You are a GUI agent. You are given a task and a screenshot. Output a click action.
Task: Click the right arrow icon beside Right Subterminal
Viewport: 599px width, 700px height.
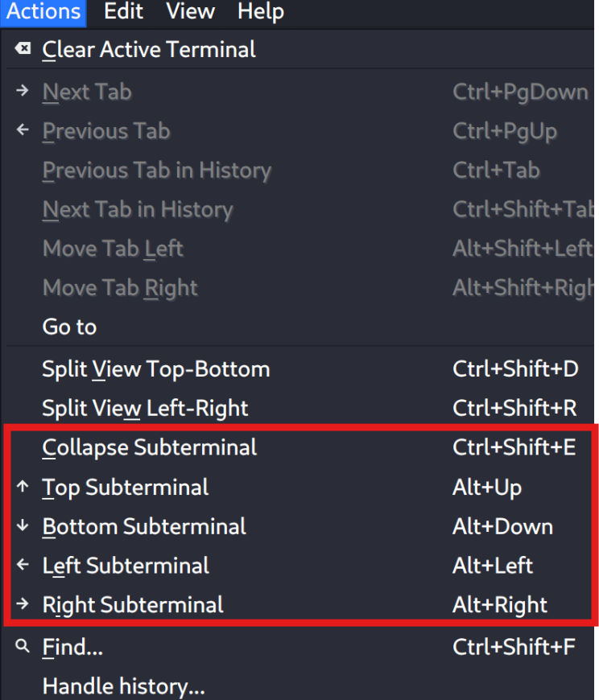(23, 604)
